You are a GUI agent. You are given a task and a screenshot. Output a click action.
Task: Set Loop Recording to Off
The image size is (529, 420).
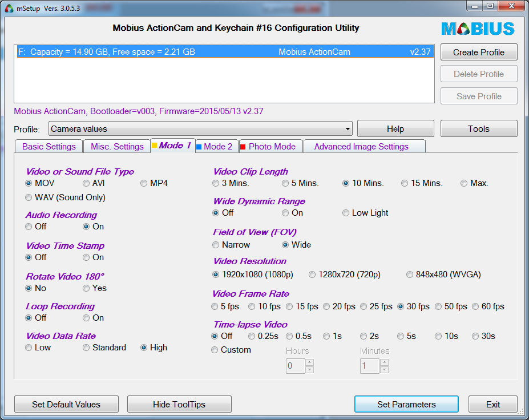point(36,318)
